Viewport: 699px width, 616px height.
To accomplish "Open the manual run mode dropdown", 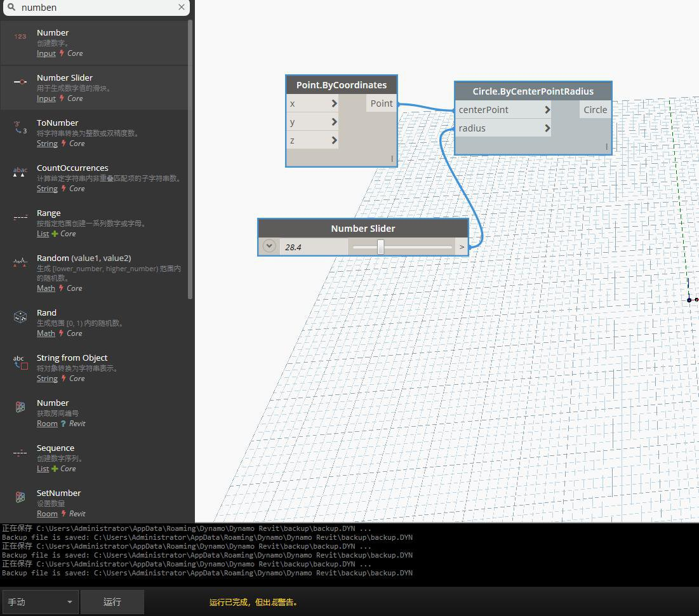I will (x=41, y=602).
